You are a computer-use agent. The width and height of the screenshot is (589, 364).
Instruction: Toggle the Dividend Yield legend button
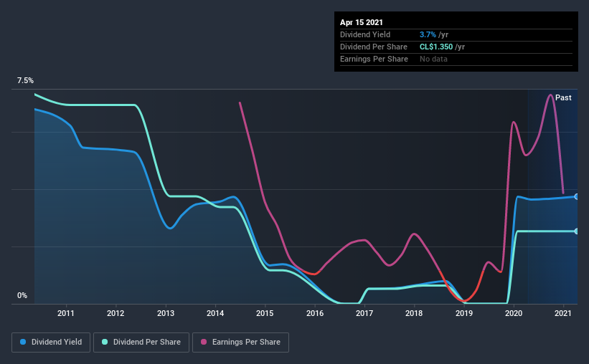(51, 343)
